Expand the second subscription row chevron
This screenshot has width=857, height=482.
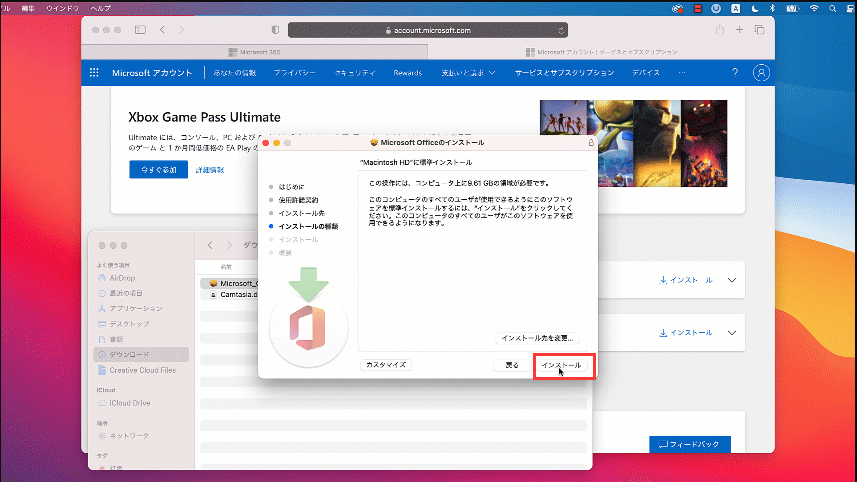[x=733, y=331]
